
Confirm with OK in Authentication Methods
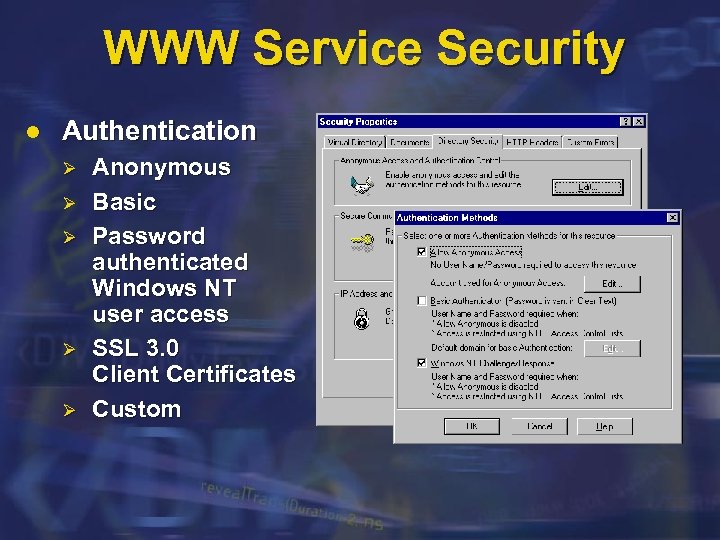tap(472, 426)
